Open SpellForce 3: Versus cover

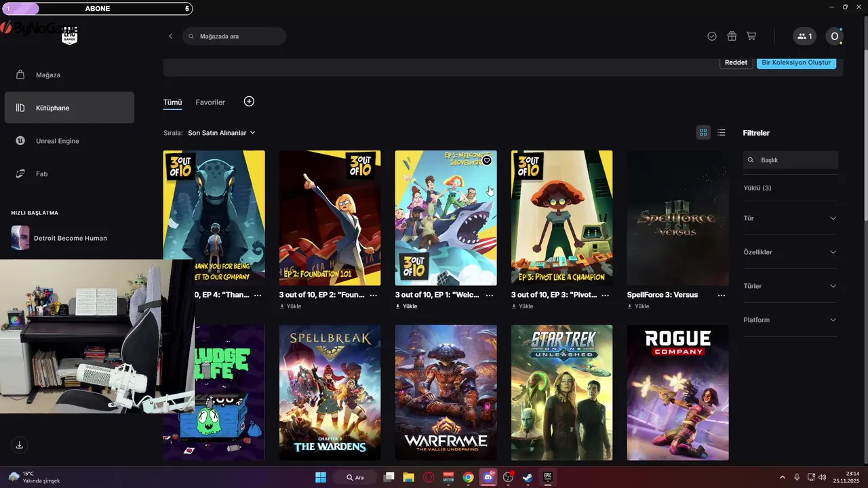pyautogui.click(x=678, y=218)
